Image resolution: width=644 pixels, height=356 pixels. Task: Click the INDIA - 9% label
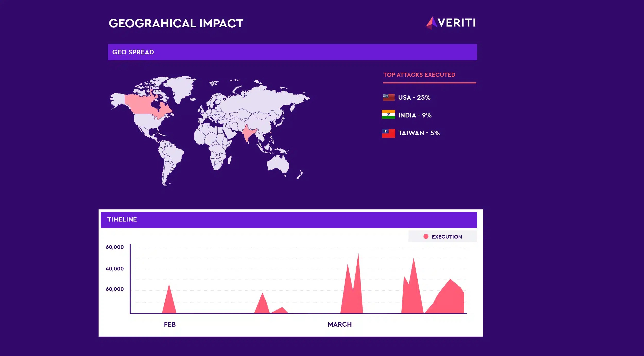pos(415,115)
